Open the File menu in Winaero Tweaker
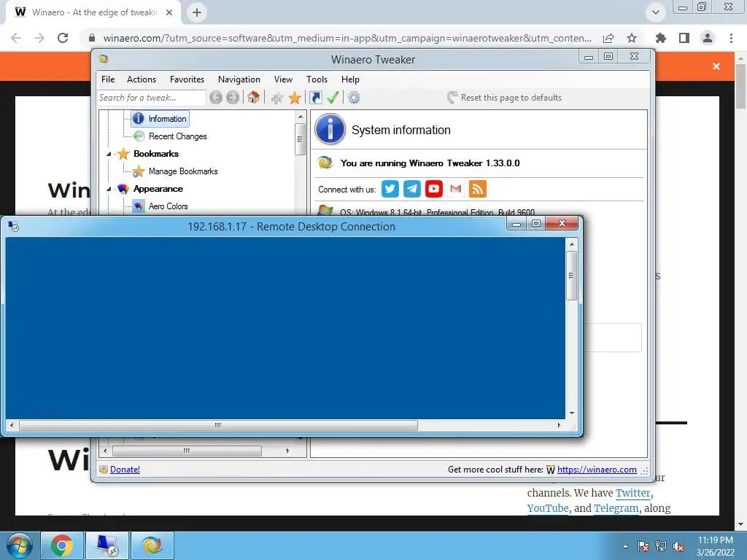 [108, 79]
